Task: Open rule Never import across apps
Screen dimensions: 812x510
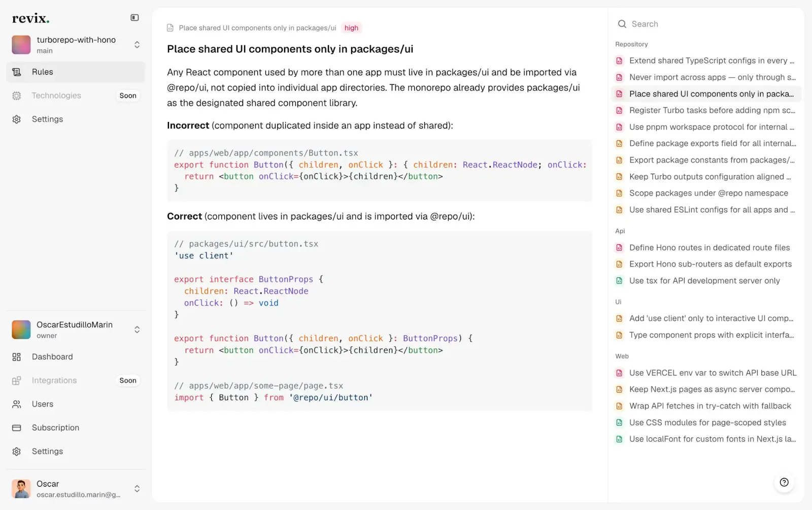Action: tap(706, 77)
